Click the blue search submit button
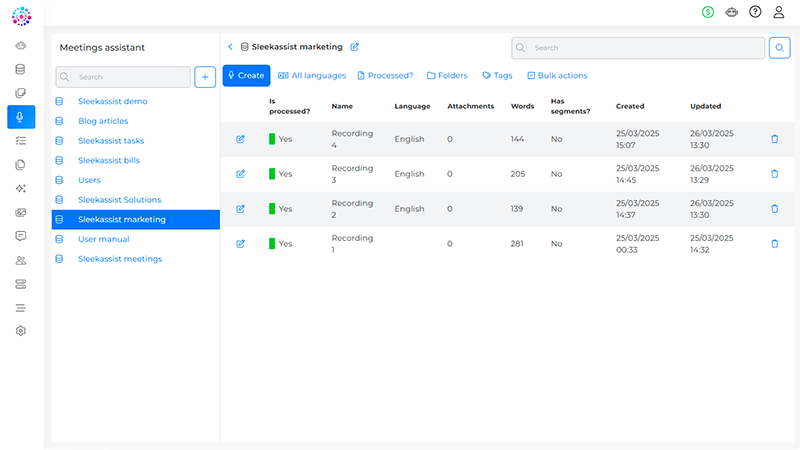 (x=780, y=48)
